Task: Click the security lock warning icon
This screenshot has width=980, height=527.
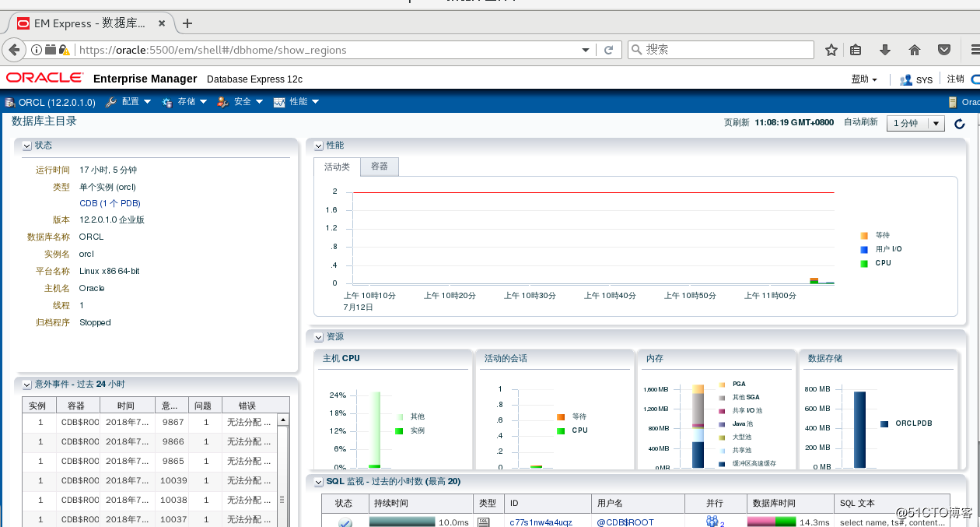Action: (63, 50)
